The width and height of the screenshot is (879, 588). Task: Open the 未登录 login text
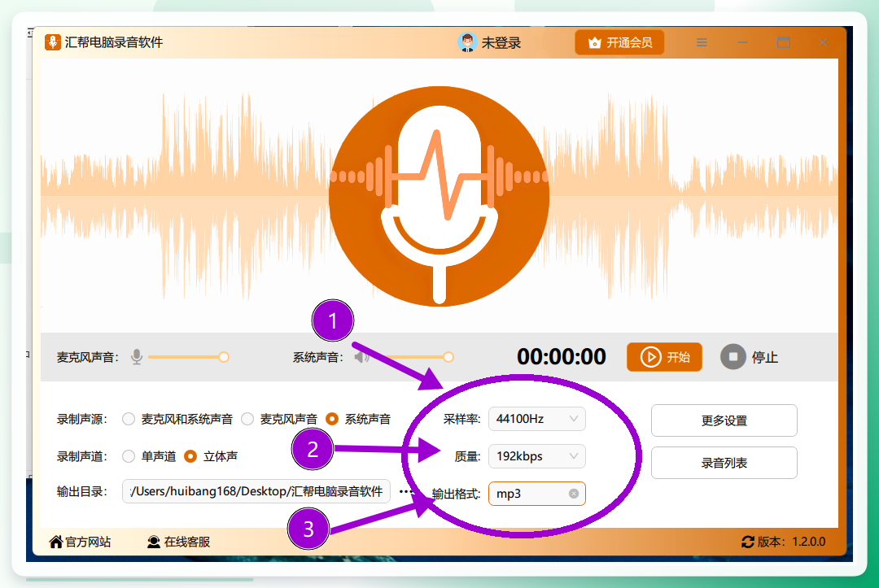tap(501, 42)
